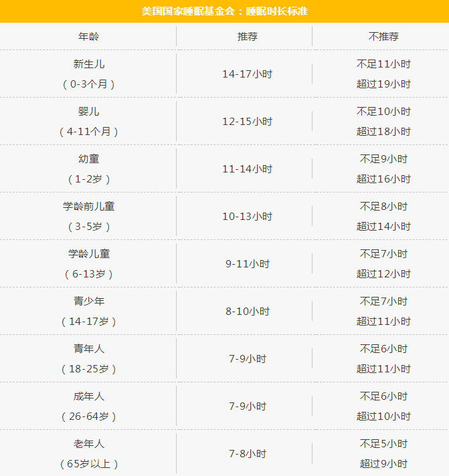This screenshot has width=449, height=476.
Task: Click the 不足9小时 cell
Action: (x=383, y=158)
